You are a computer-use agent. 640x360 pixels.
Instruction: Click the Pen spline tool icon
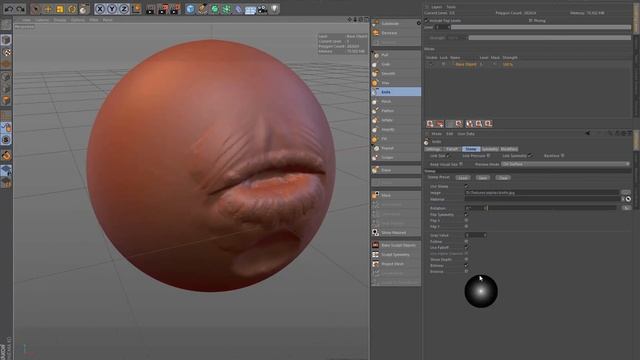[x=202, y=9]
